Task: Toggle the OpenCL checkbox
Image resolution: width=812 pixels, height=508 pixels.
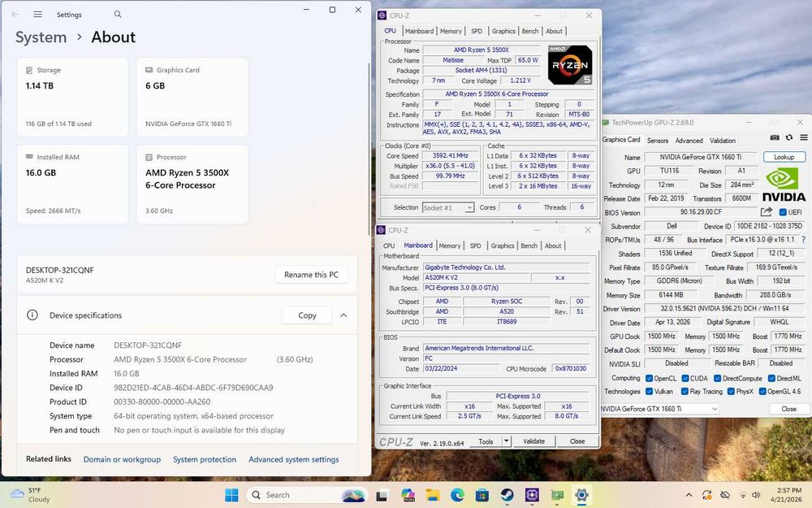Action: (649, 379)
